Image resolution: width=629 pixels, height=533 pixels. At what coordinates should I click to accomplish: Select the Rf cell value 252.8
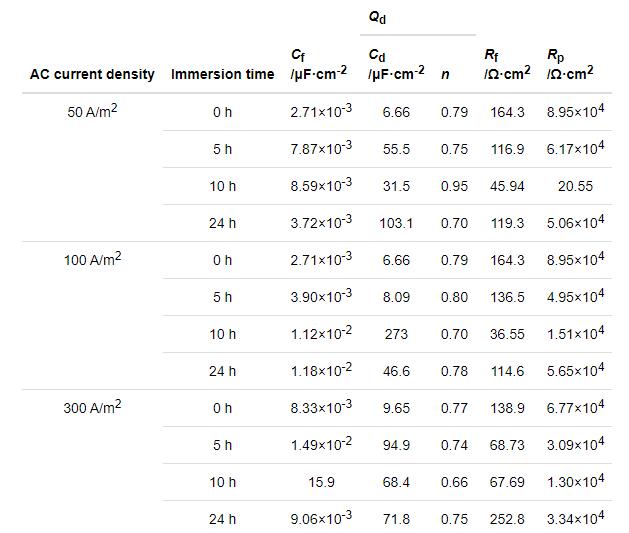pyautogui.click(x=508, y=519)
